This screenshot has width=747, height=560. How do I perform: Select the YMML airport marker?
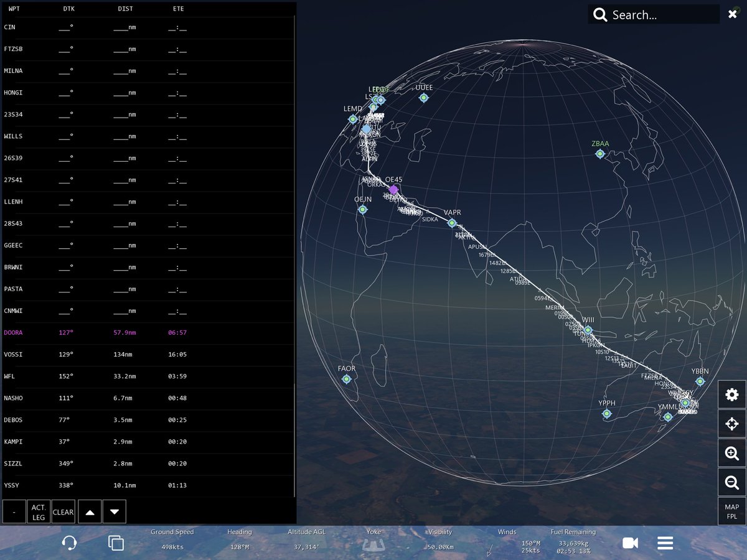668,417
